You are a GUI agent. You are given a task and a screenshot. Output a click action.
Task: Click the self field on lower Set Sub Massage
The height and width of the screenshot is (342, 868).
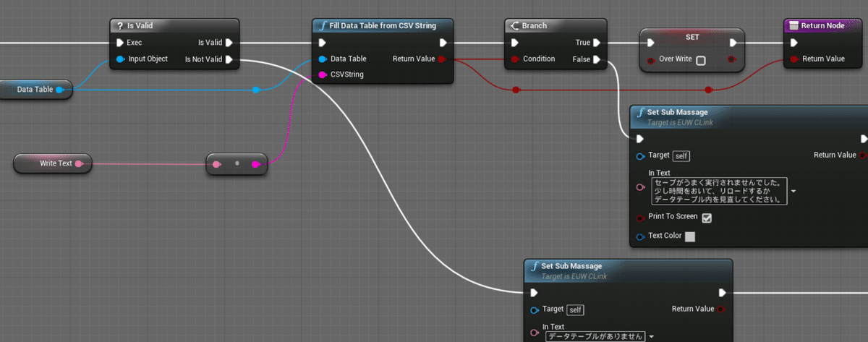point(575,309)
